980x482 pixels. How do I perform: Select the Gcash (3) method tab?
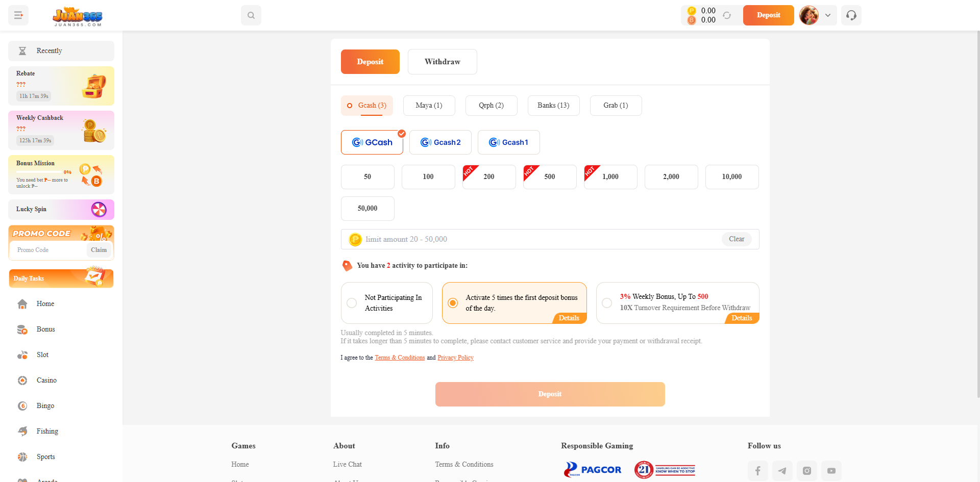pos(367,106)
